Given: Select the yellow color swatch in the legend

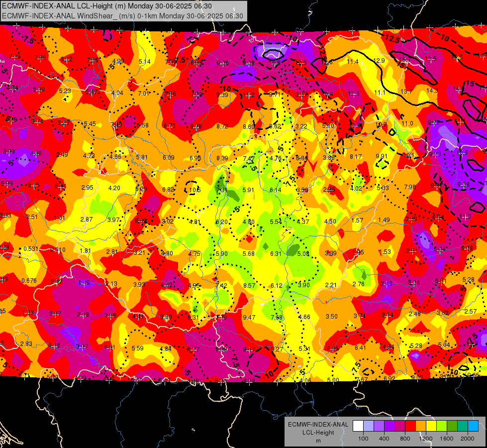Looking at the screenshot, I should [431, 426].
